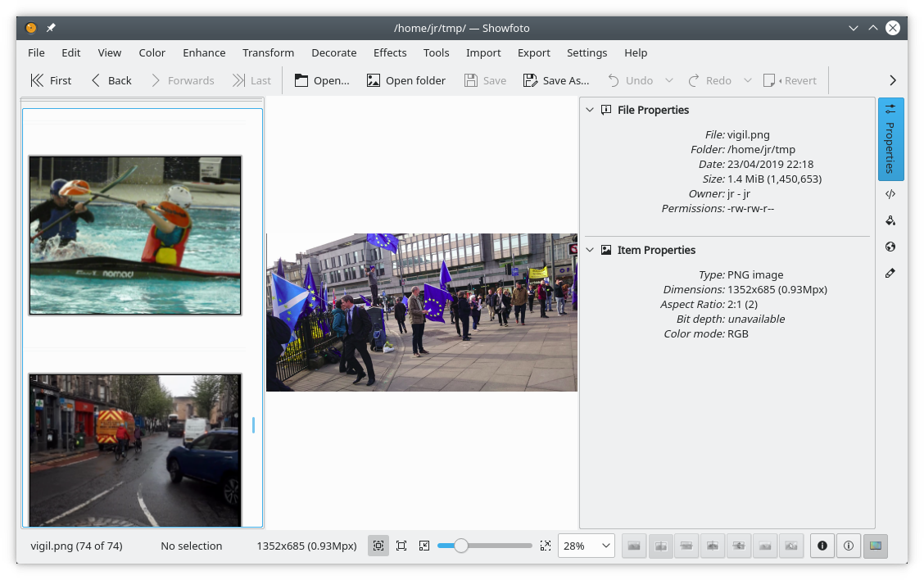The image size is (924, 580).
Task: Collapse the Item Properties section
Action: coord(590,250)
